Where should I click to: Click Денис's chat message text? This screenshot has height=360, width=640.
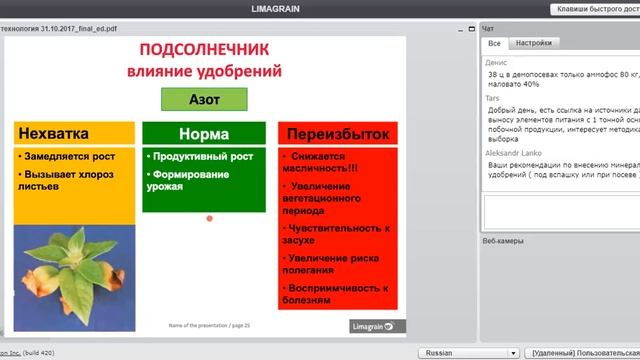(x=563, y=80)
